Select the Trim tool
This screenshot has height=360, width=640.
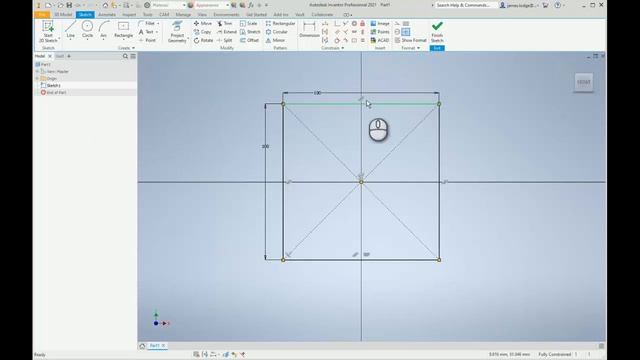click(x=224, y=23)
